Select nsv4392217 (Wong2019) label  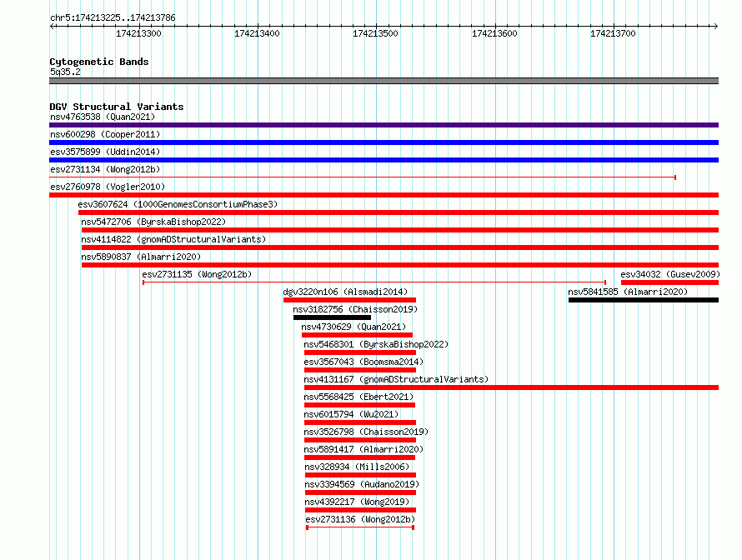pyautogui.click(x=357, y=502)
